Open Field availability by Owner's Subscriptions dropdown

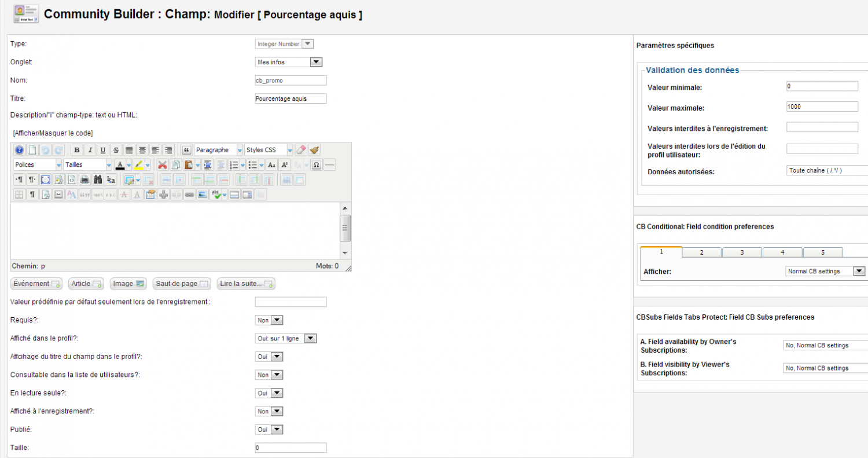click(x=825, y=345)
